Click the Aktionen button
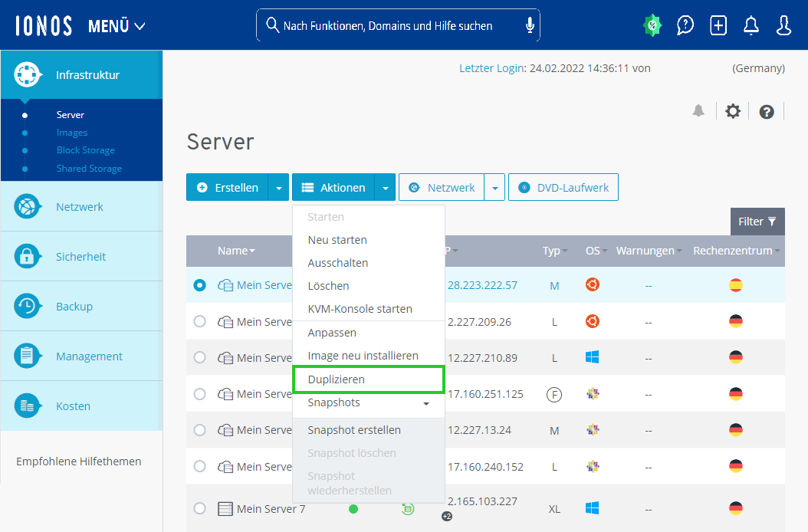The image size is (808, 532). 333,188
